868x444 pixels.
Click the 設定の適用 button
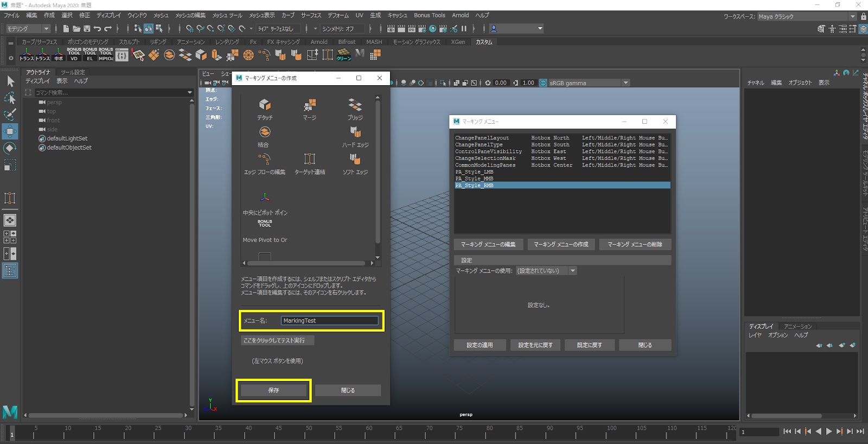(480, 345)
